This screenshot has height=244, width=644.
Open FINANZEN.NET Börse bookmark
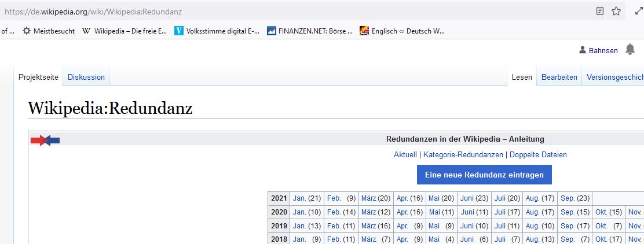point(310,31)
